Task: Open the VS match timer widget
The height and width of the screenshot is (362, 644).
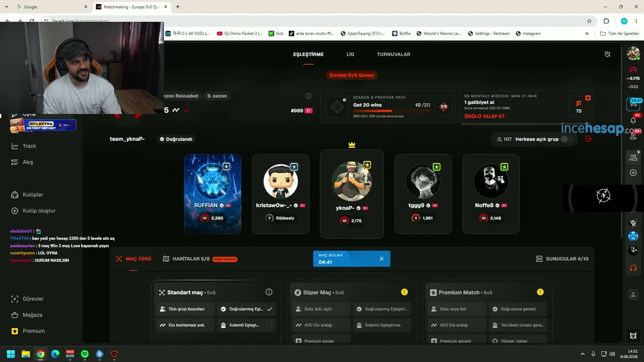Action: pos(633,104)
